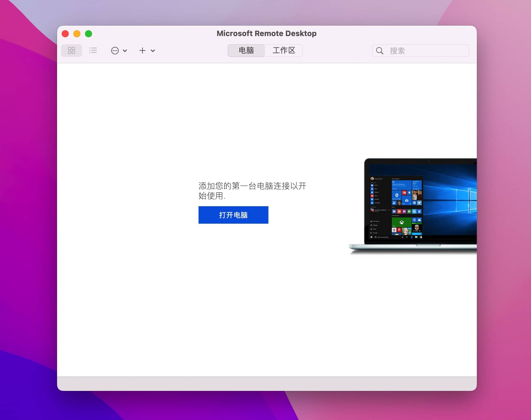The width and height of the screenshot is (531, 420).
Task: Click the ellipsis more-options icon
Action: tap(115, 51)
